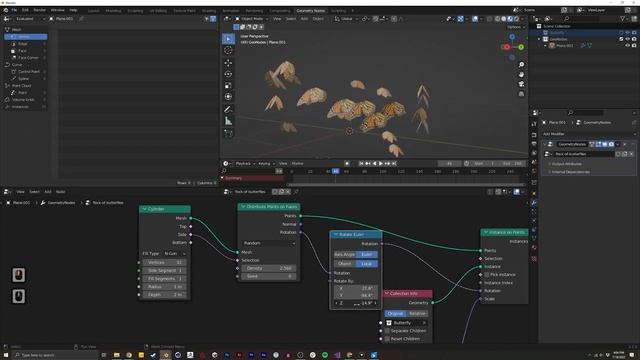
Task: Click the Blender logo menu icon
Action: coord(6,10)
